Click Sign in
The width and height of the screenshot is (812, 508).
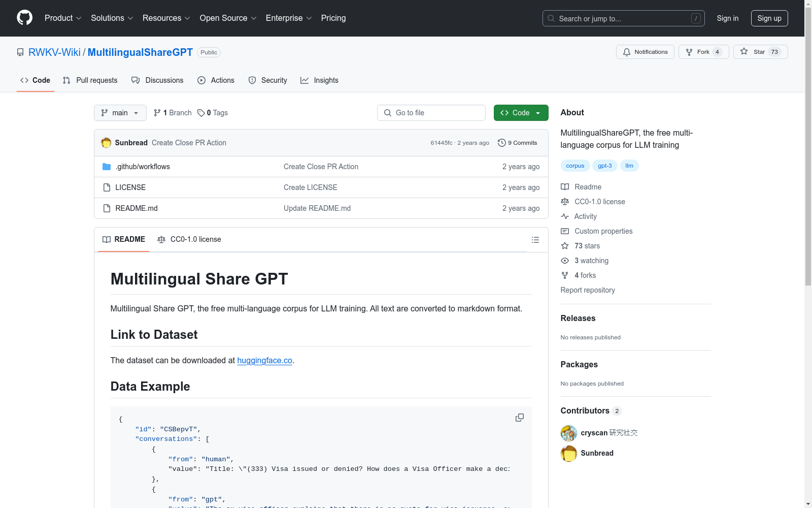[x=728, y=18]
